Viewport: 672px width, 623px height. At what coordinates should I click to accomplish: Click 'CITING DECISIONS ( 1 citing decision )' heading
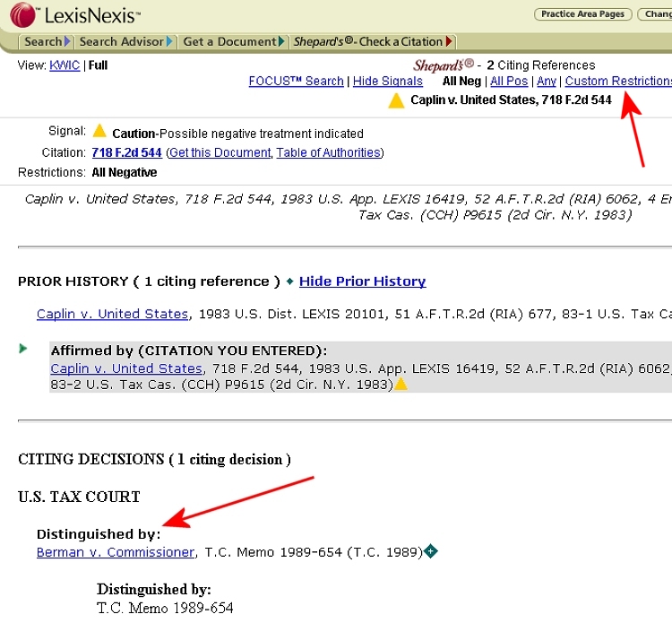(154, 460)
